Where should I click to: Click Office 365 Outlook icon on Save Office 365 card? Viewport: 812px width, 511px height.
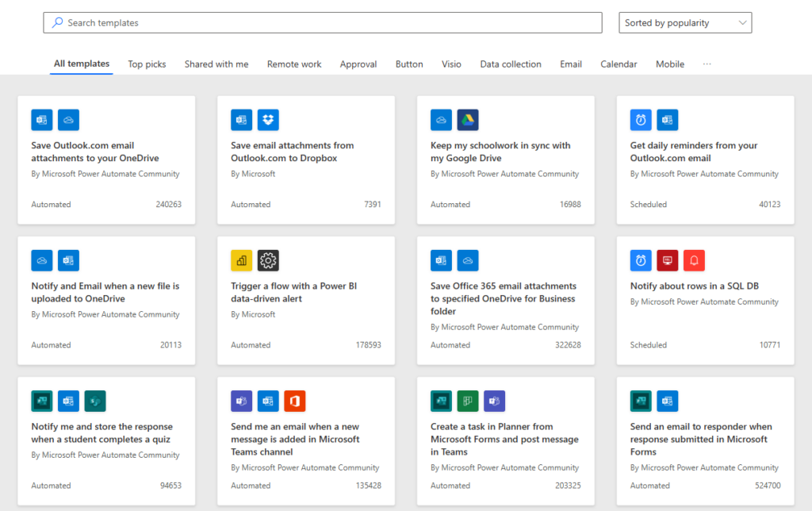coord(441,260)
